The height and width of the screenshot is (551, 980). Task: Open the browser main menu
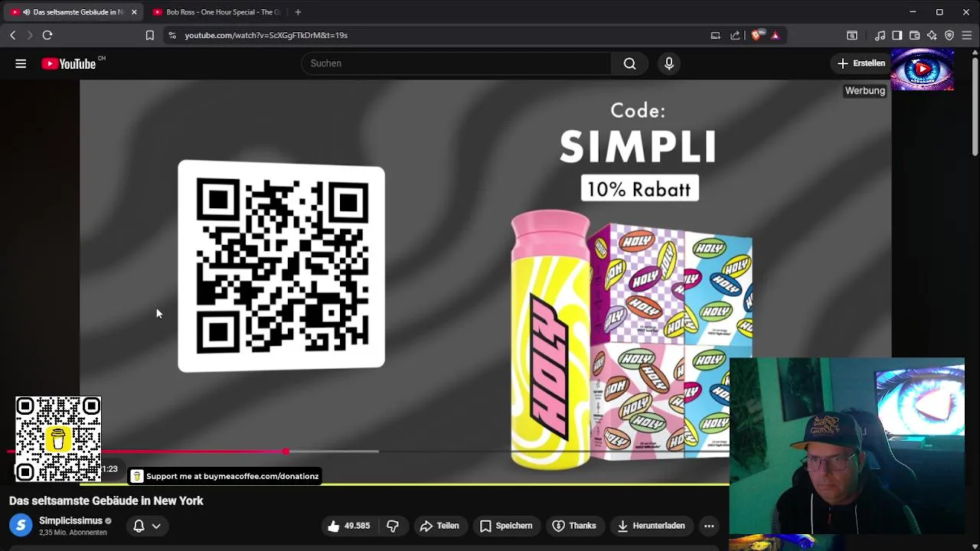967,35
